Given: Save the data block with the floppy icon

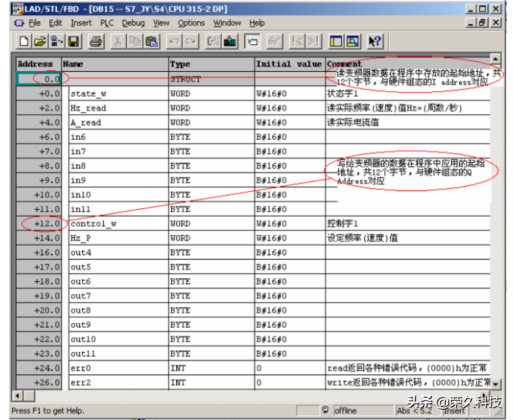Looking at the screenshot, I should point(73,42).
